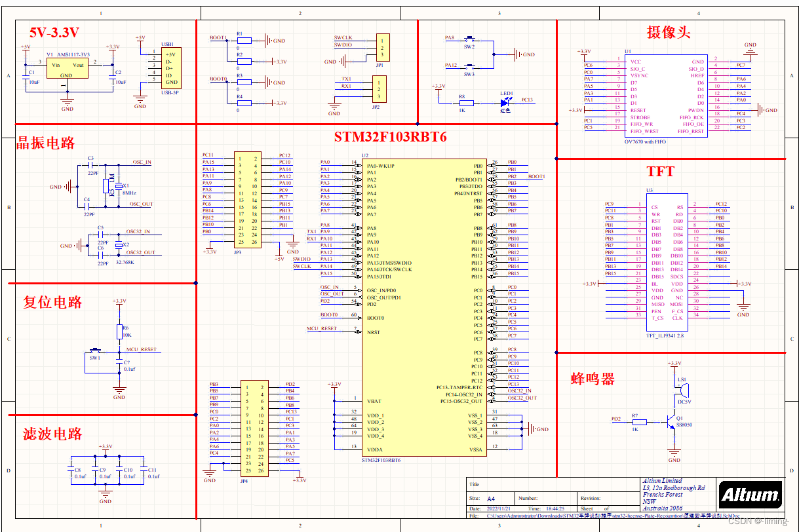Click the OV7670 camera module symbol
Viewport: 799px width, 532px height.
point(665,95)
